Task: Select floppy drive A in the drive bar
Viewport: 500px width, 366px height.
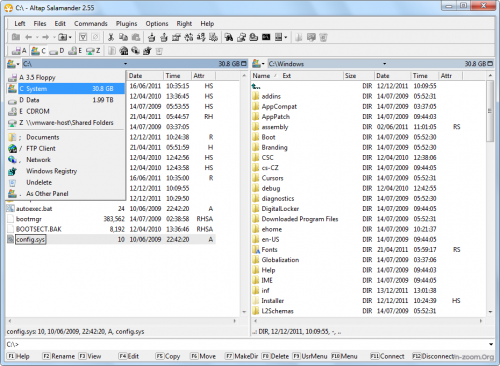Action: 19,51
